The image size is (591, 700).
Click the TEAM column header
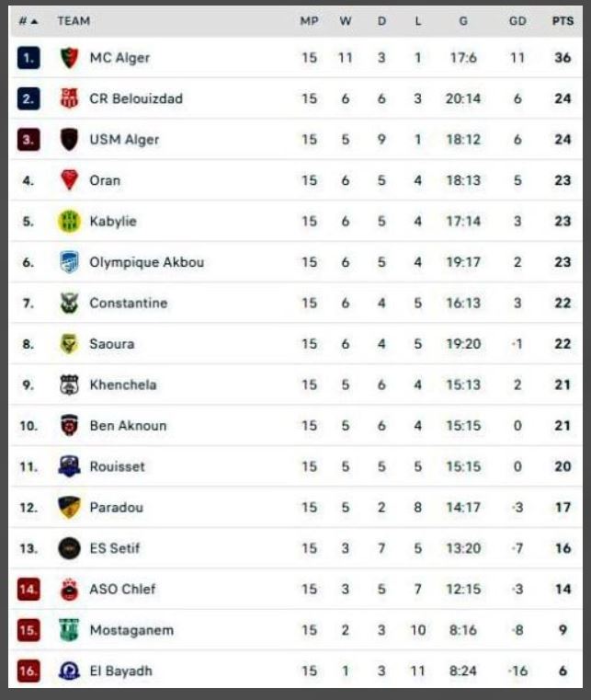point(74,20)
